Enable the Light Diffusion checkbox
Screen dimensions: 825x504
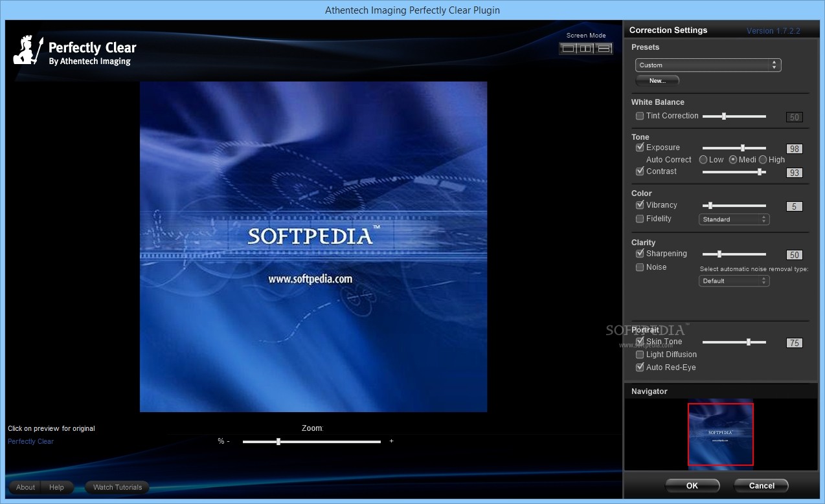pos(640,355)
